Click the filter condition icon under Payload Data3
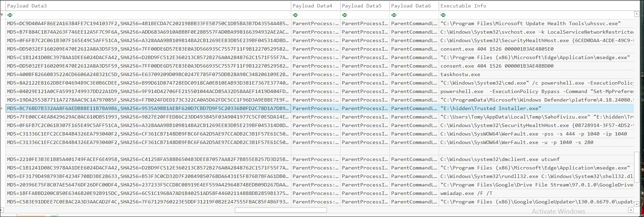 coord(10,15)
